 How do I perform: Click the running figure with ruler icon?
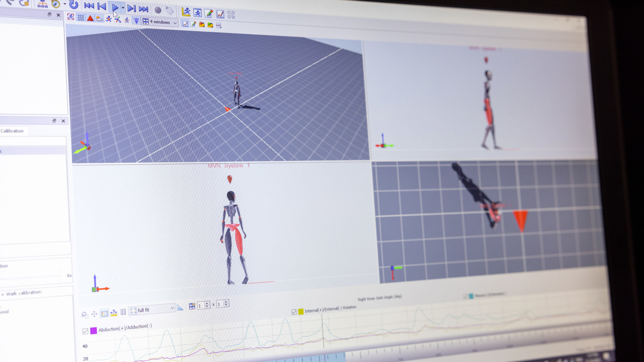(186, 12)
